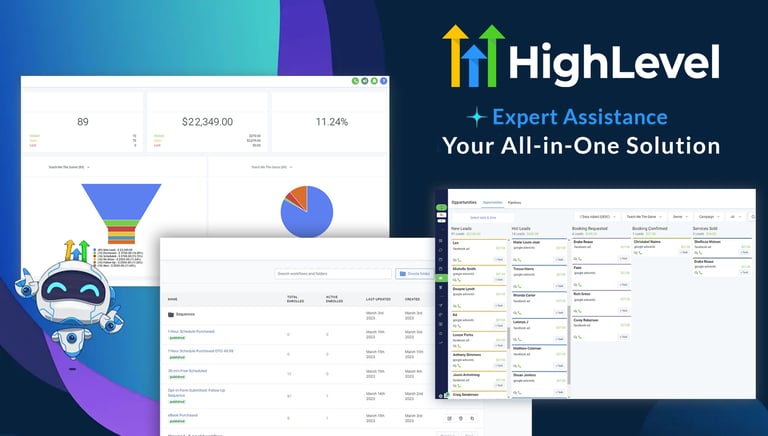
Task: Open the Date Added (DESC) sort dropdown
Action: pyautogui.click(x=597, y=217)
